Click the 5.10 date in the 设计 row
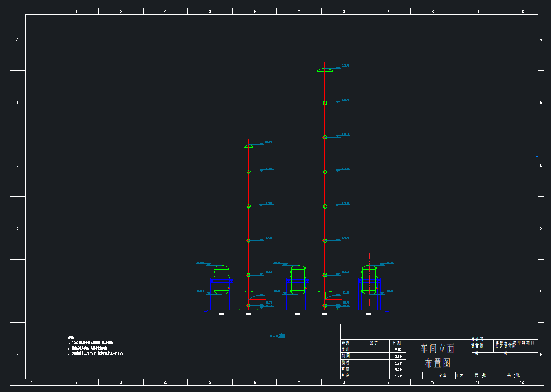 point(398,350)
